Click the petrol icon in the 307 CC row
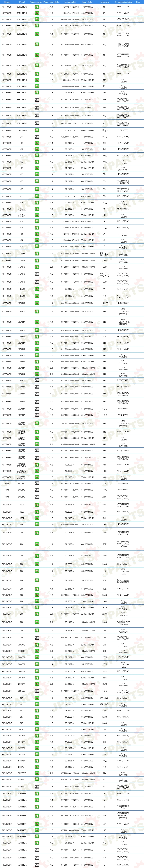Screen dimensions: 144x868 [x=37, y=730]
